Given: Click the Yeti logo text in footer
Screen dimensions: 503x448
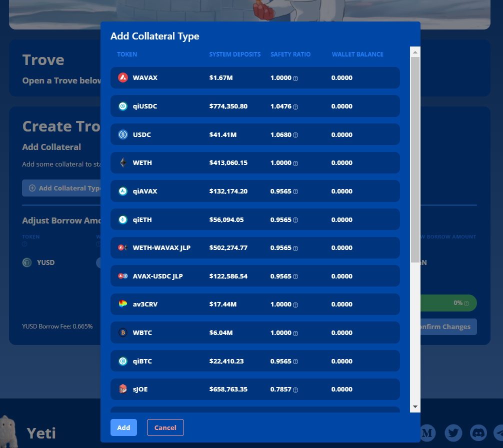Looking at the screenshot, I should pyautogui.click(x=41, y=433).
